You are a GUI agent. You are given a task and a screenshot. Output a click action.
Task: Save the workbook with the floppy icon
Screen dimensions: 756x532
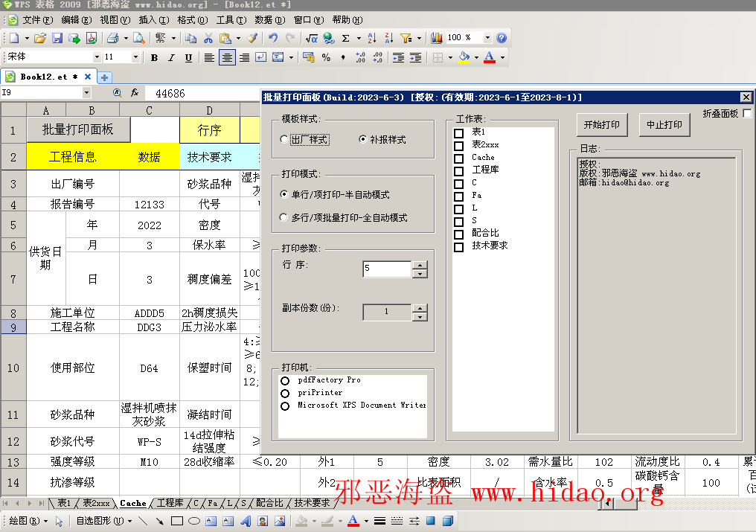pyautogui.click(x=57, y=38)
